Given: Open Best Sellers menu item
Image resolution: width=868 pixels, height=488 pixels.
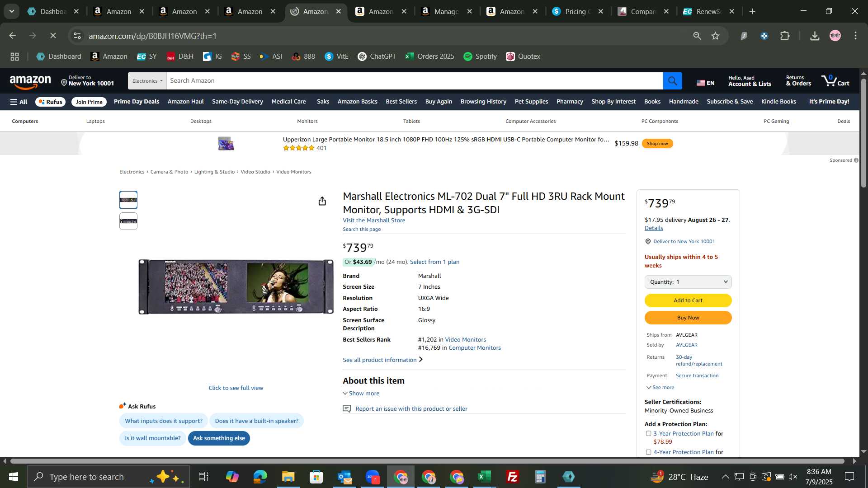Looking at the screenshot, I should [x=401, y=102].
